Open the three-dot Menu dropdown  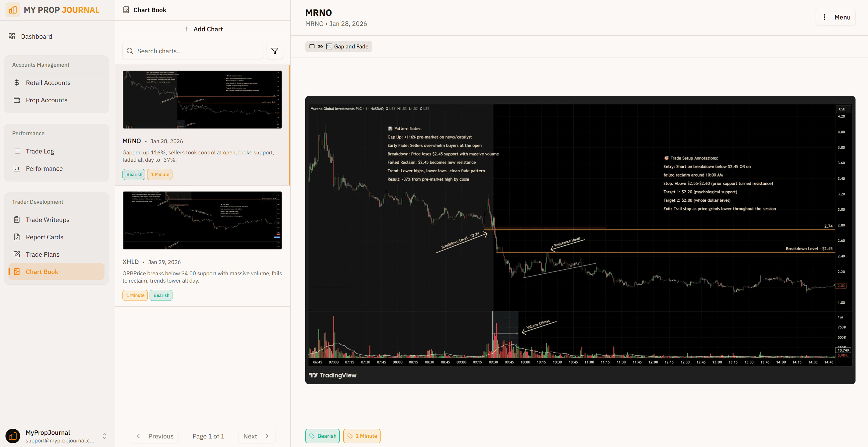(x=835, y=17)
